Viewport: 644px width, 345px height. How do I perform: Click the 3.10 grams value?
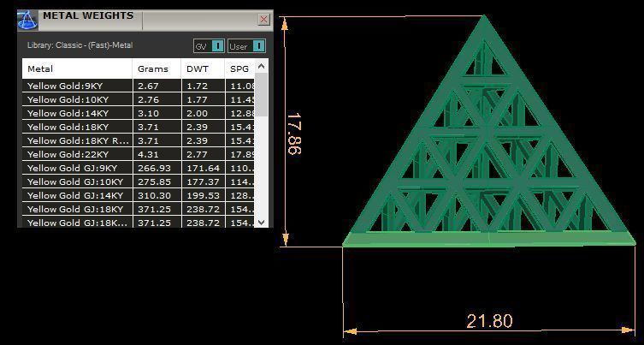pyautogui.click(x=148, y=113)
